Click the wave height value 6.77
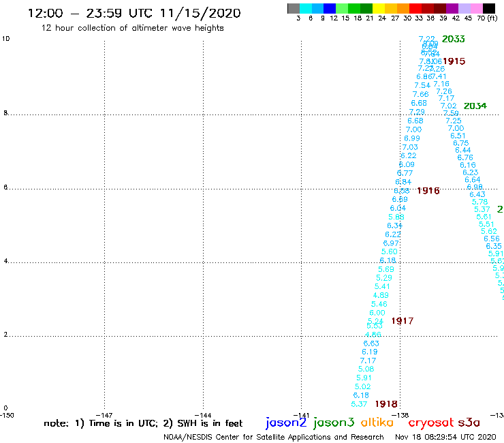This screenshot has height=443, width=504. tap(405, 173)
